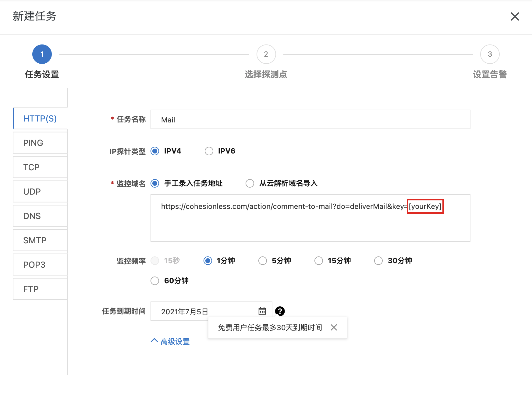Open the FTP task tab

click(x=40, y=289)
